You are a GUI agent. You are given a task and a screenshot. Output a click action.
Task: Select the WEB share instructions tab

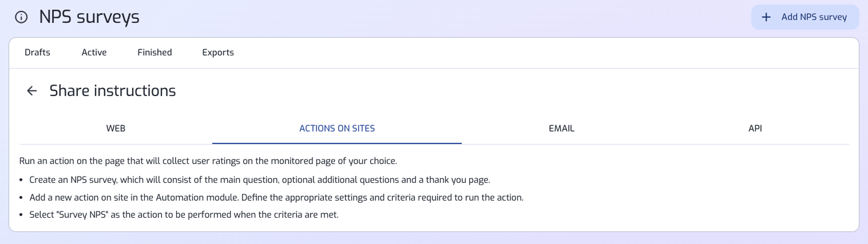[x=116, y=129]
